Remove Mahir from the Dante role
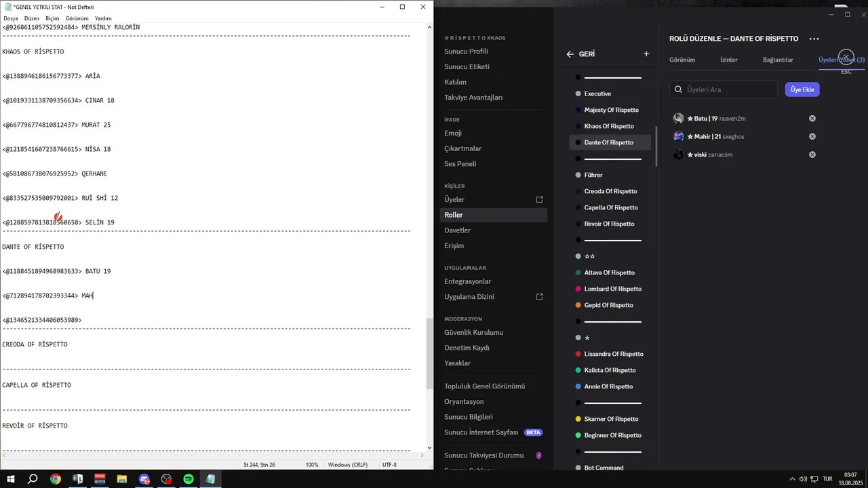Viewport: 868px width, 488px height. click(812, 136)
